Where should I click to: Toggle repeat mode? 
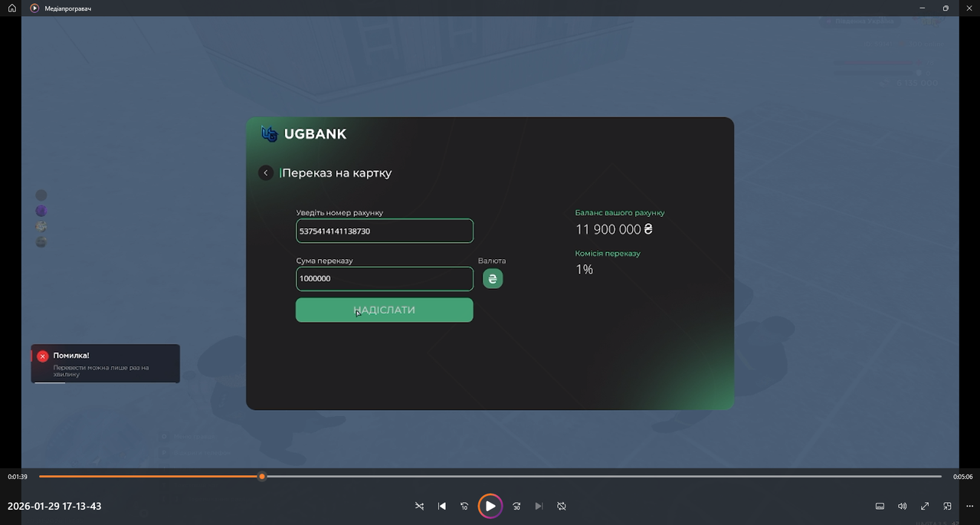(562, 506)
